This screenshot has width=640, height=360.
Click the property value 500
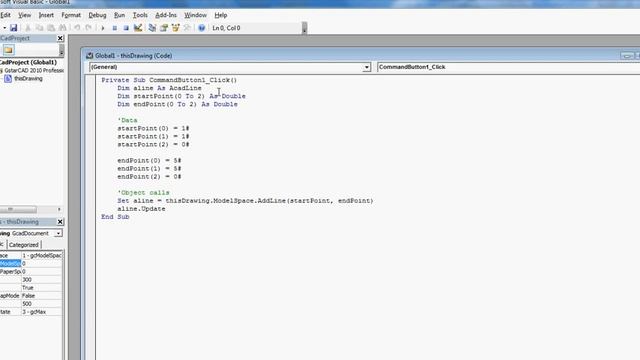click(x=42, y=304)
